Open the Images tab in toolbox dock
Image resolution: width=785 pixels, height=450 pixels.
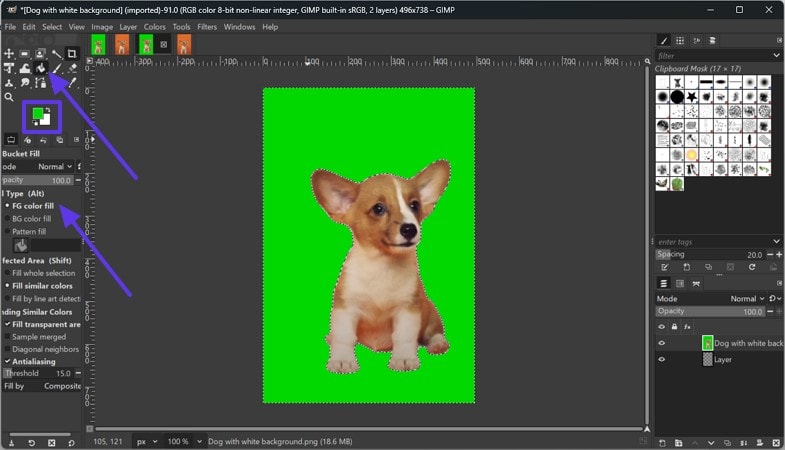[60, 140]
